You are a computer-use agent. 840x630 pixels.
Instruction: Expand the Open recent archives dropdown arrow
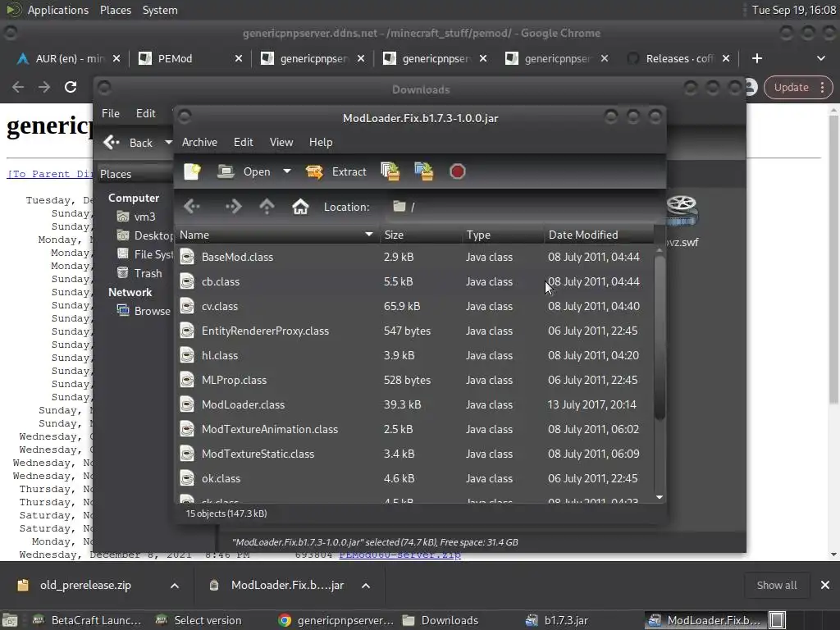coord(287,171)
